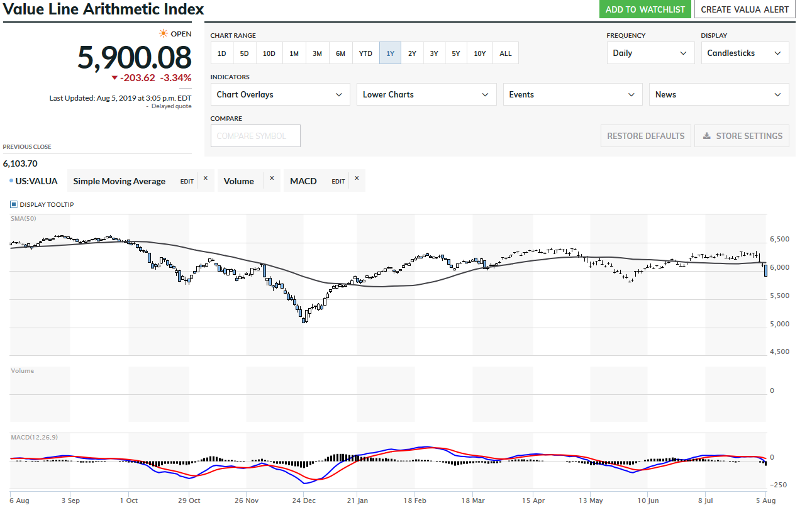Select the 5D chart range
Image resolution: width=812 pixels, height=520 pixels.
245,53
